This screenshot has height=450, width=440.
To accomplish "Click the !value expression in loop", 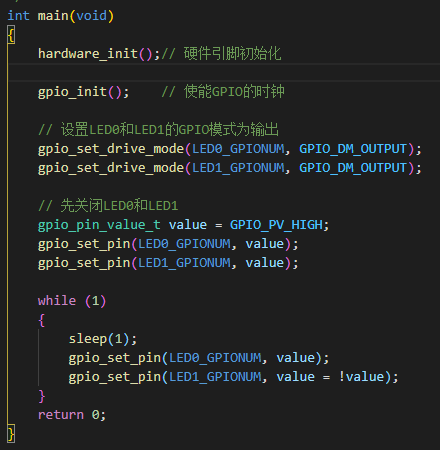I will [361, 377].
